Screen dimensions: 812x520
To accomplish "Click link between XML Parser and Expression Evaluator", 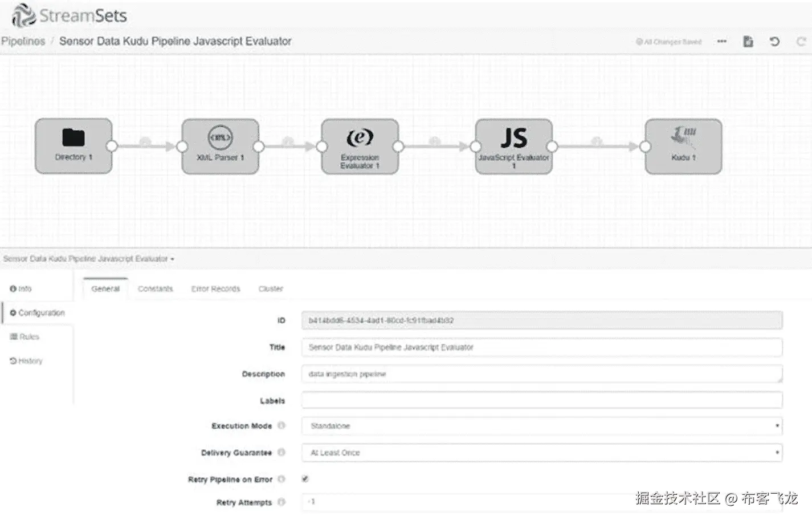I will click(289, 146).
